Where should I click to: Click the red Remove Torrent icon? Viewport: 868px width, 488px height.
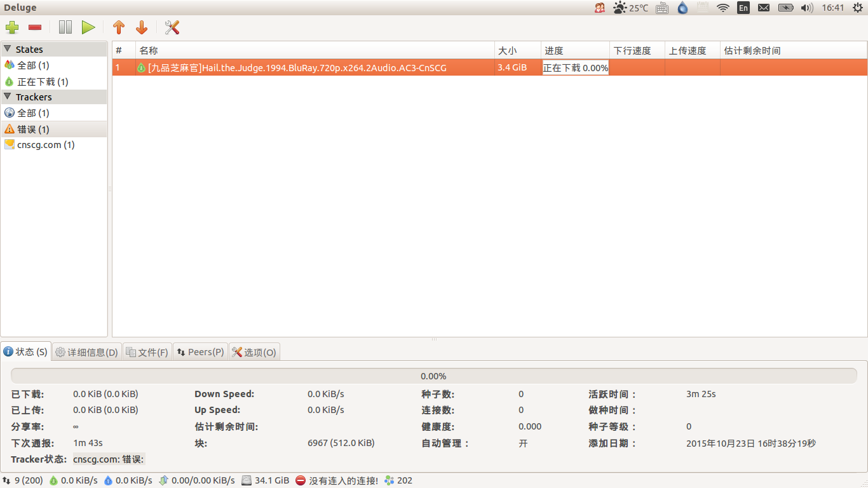(35, 27)
